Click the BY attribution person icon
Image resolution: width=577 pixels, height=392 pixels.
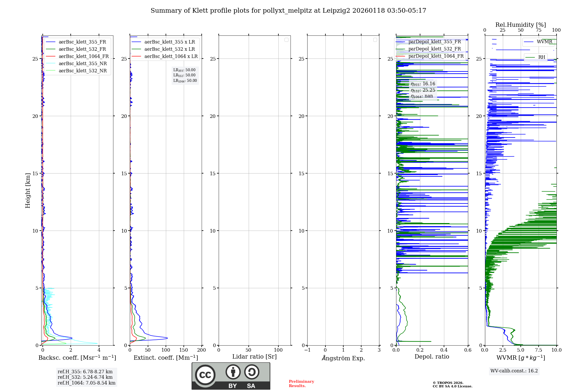[x=233, y=372]
